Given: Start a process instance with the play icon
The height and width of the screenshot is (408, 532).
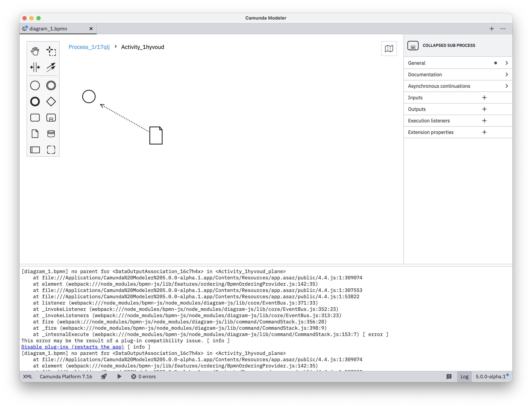Looking at the screenshot, I should pos(119,376).
